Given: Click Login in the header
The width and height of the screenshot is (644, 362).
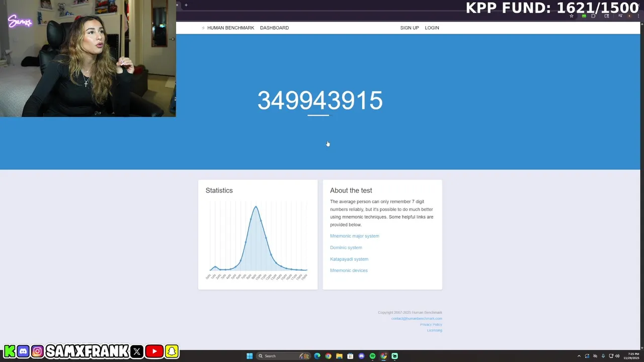Looking at the screenshot, I should click(432, 28).
